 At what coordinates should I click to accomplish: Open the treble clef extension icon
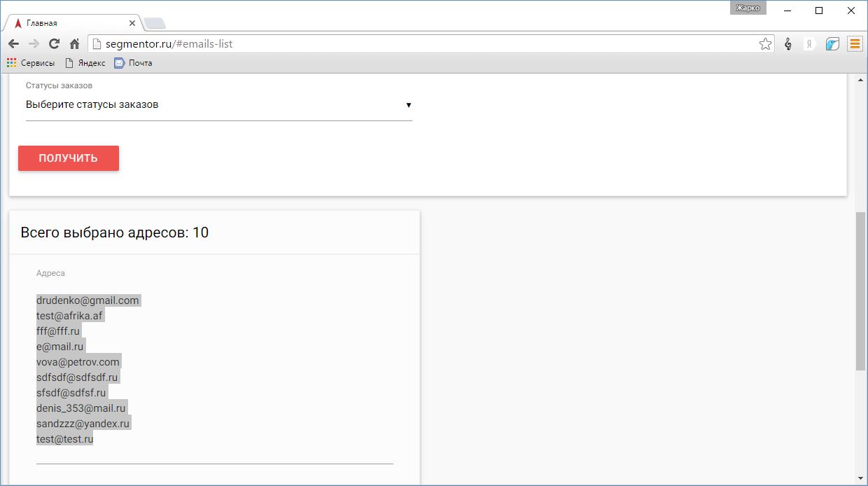pos(788,44)
